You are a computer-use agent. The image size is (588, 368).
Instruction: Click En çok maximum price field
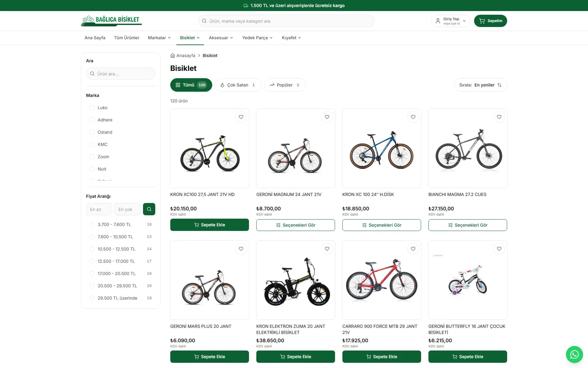coord(127,209)
